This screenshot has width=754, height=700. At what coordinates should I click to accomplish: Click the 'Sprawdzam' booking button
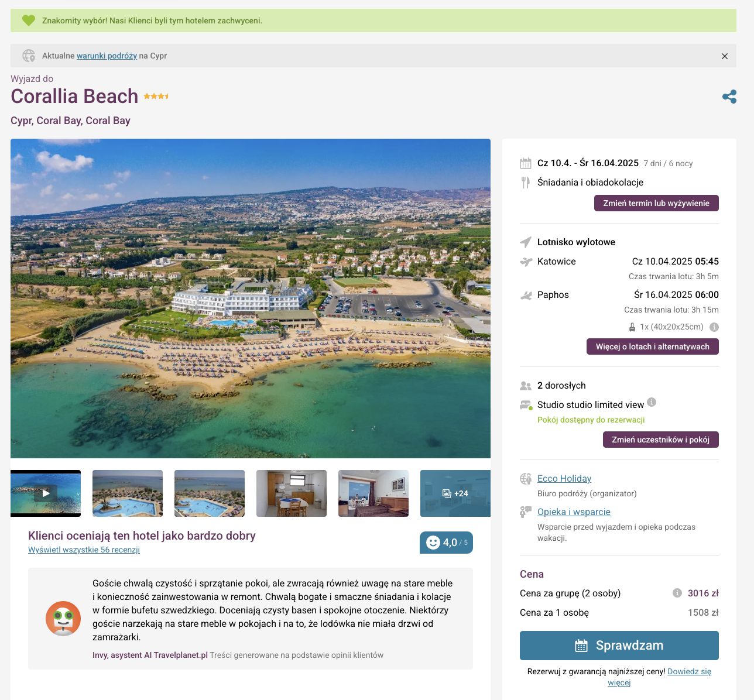click(619, 646)
